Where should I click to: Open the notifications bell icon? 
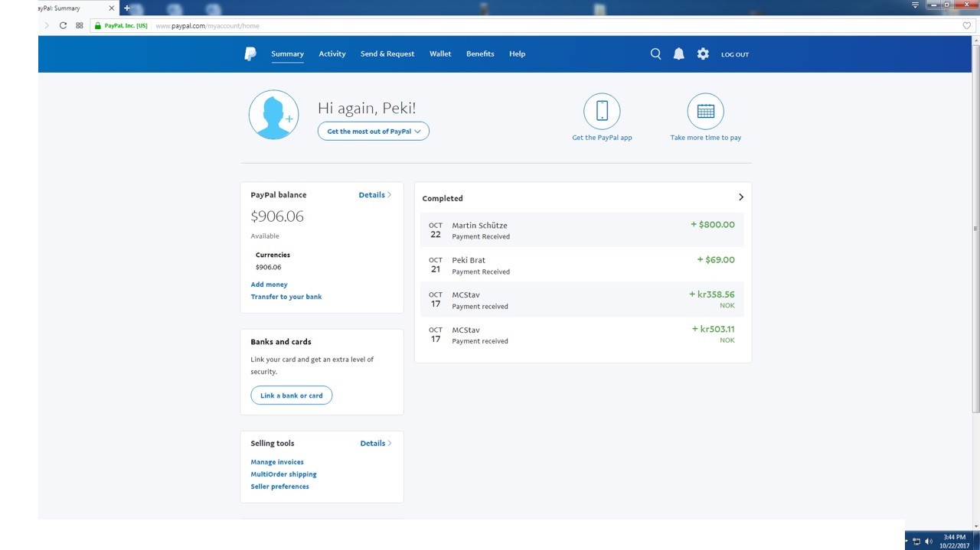[678, 54]
